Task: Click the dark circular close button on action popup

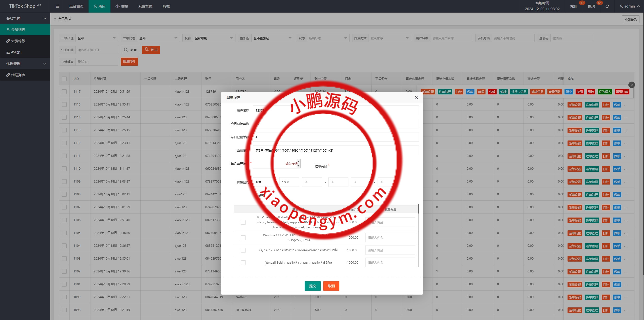Action: tap(631, 85)
